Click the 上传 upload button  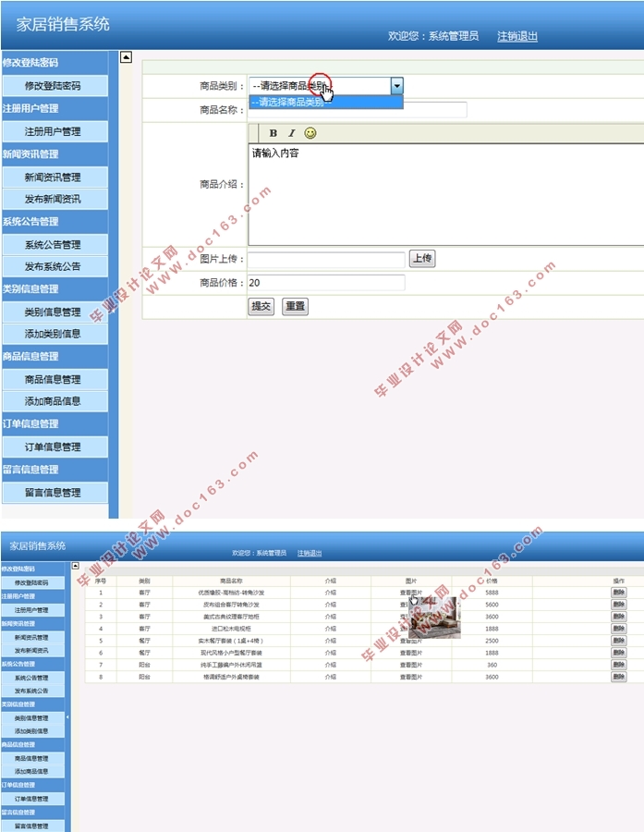[422, 259]
